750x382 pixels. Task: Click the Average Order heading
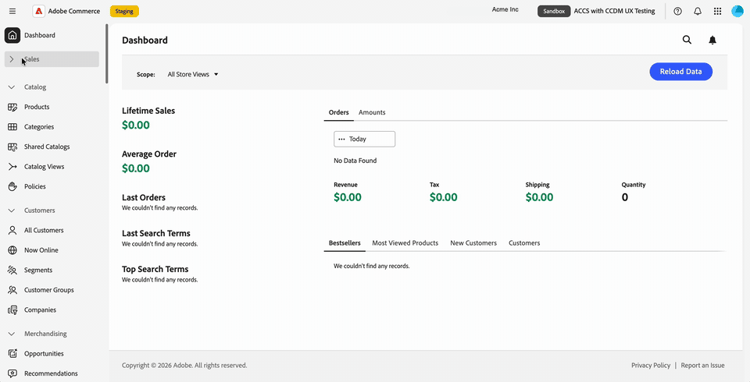click(x=149, y=154)
